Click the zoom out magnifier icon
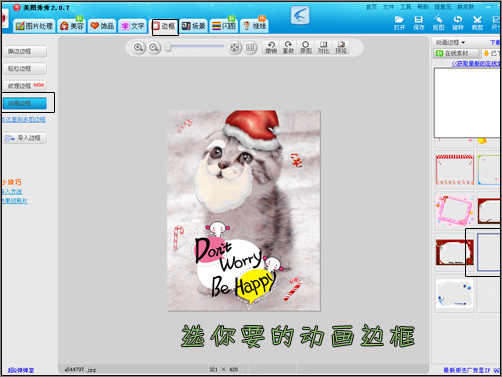Screen dimensions: 502x377 tap(154, 48)
